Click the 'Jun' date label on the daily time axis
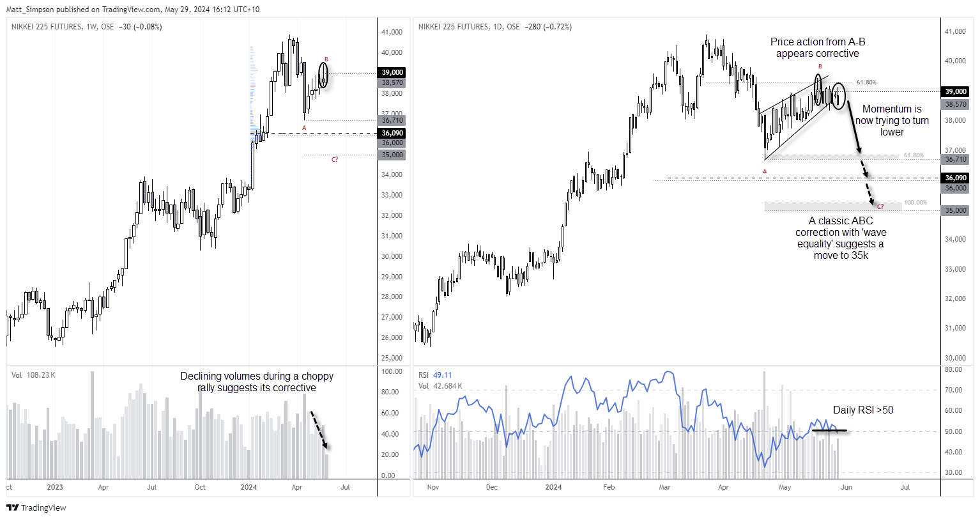980x519 pixels. click(x=846, y=487)
